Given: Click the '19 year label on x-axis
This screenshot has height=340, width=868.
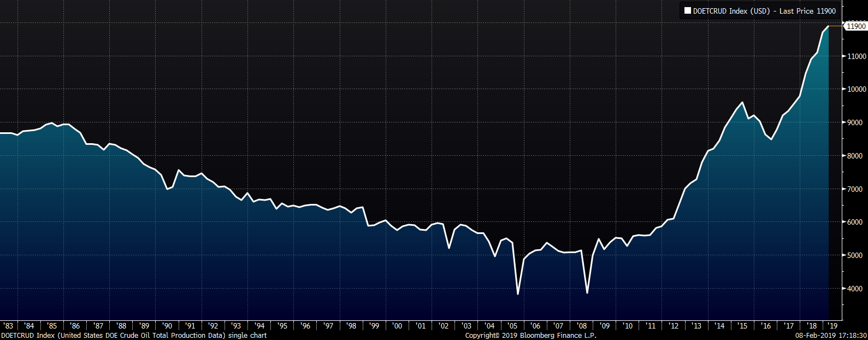Looking at the screenshot, I should click(832, 326).
